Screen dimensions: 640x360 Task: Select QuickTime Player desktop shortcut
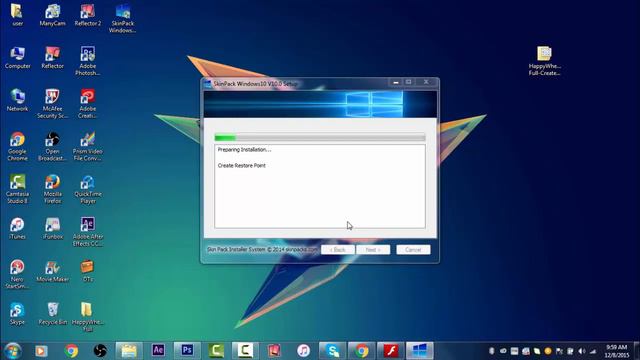(x=87, y=189)
